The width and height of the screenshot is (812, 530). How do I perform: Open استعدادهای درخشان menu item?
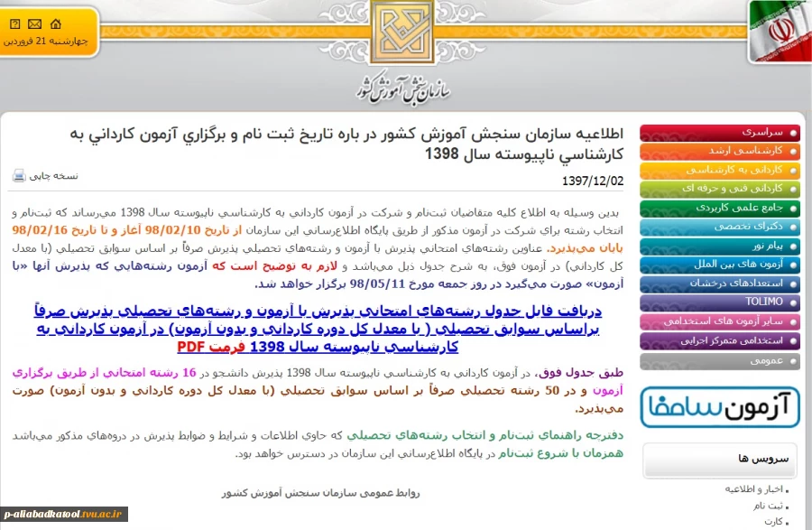click(x=719, y=284)
